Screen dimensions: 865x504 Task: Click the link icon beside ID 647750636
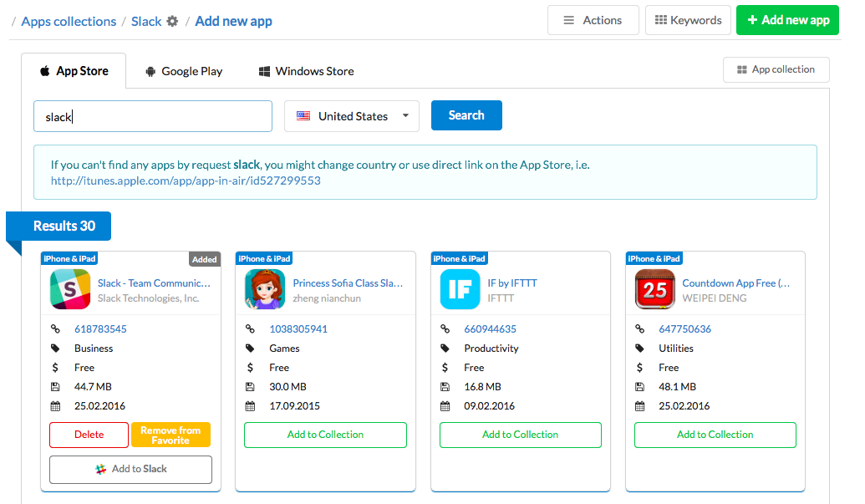640,329
